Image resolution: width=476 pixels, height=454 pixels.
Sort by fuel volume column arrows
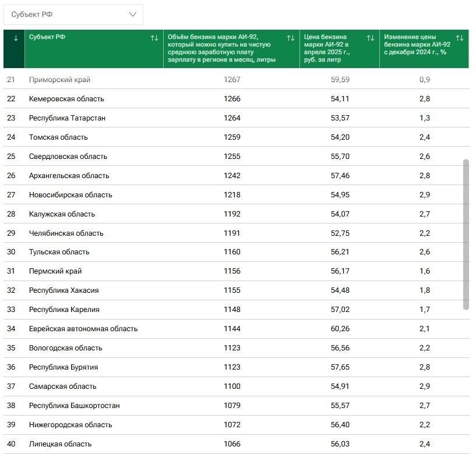pos(291,38)
